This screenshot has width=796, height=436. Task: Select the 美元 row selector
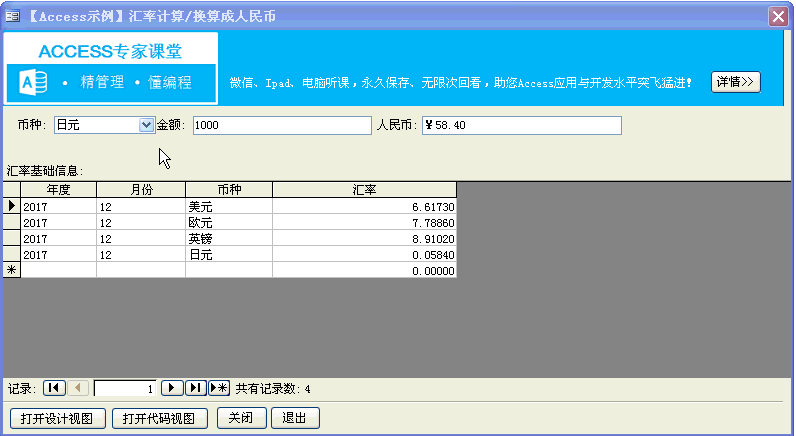12,206
